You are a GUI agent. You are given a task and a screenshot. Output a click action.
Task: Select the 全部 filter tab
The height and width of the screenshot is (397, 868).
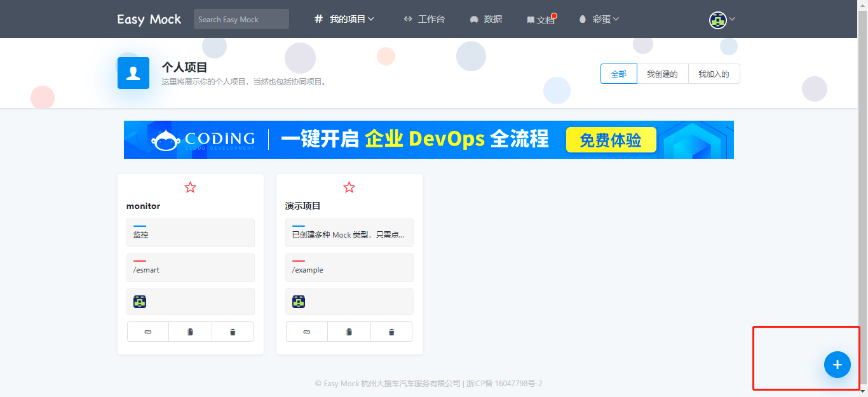[x=619, y=74]
